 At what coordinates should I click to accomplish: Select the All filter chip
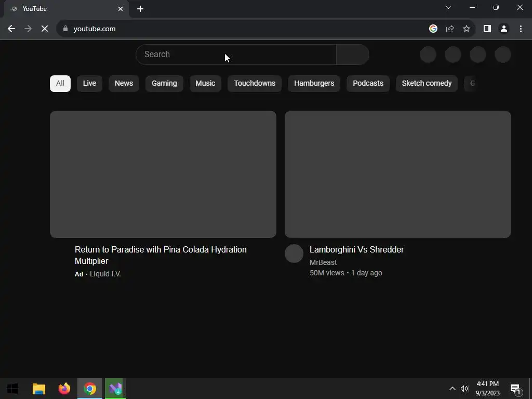[60, 84]
